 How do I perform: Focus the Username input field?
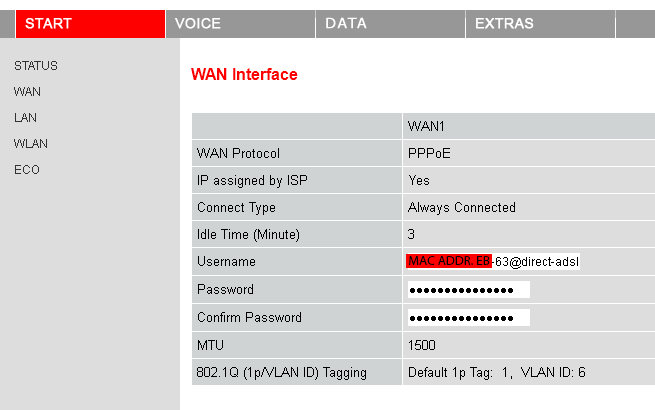pyautogui.click(x=493, y=262)
